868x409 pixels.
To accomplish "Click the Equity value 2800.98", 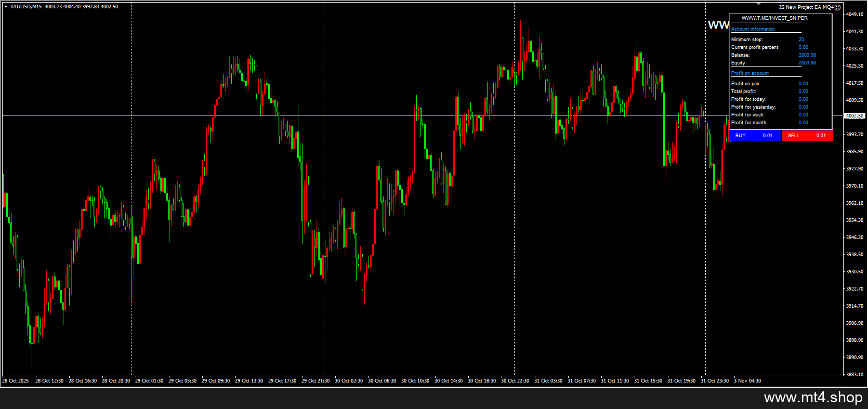I will [x=807, y=63].
